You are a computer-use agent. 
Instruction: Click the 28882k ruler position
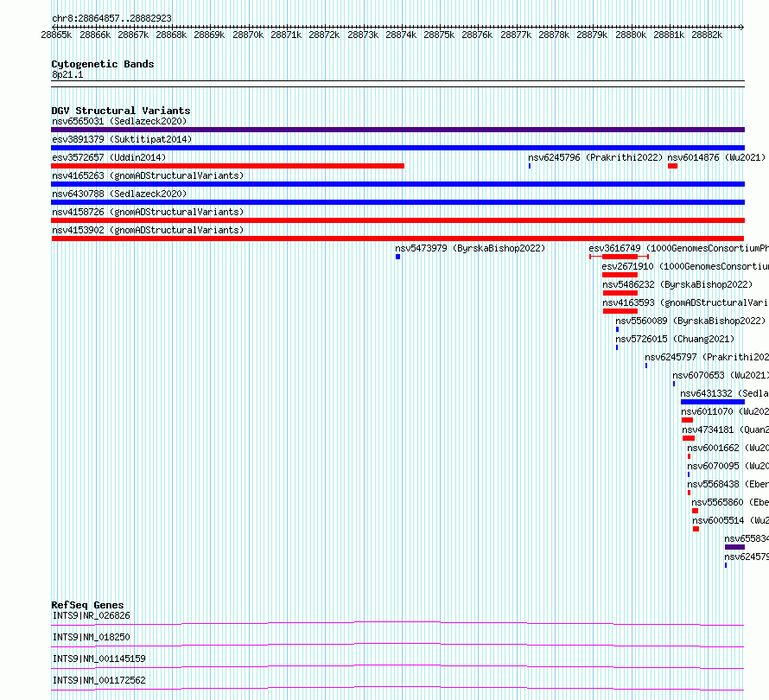pos(707,35)
